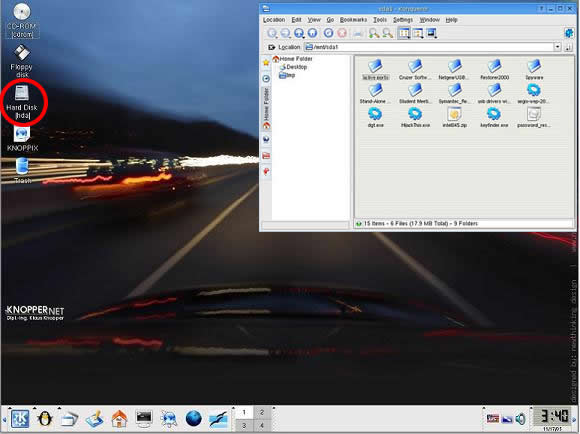The width and height of the screenshot is (580, 434).
Task: Select the intel845.zip archive
Action: [x=454, y=117]
